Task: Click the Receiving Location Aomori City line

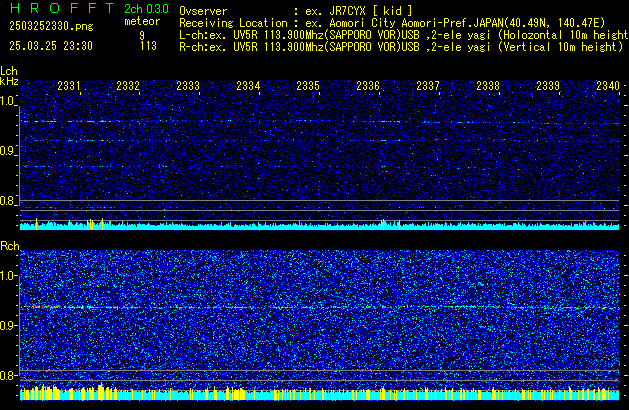Action: coord(392,23)
